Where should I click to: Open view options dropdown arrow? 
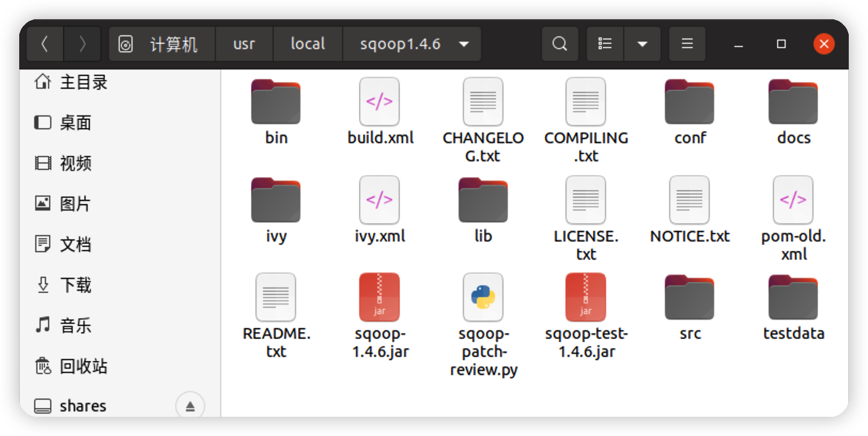642,44
